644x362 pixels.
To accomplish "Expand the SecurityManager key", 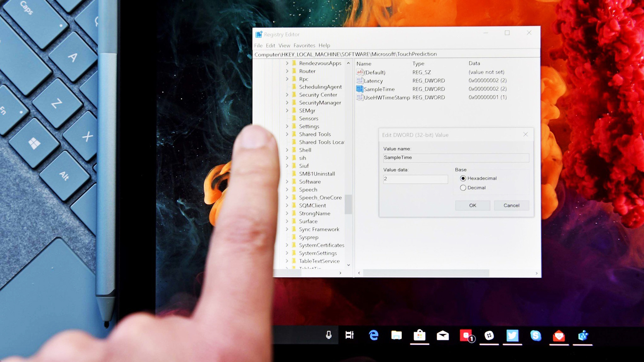I will coord(287,103).
